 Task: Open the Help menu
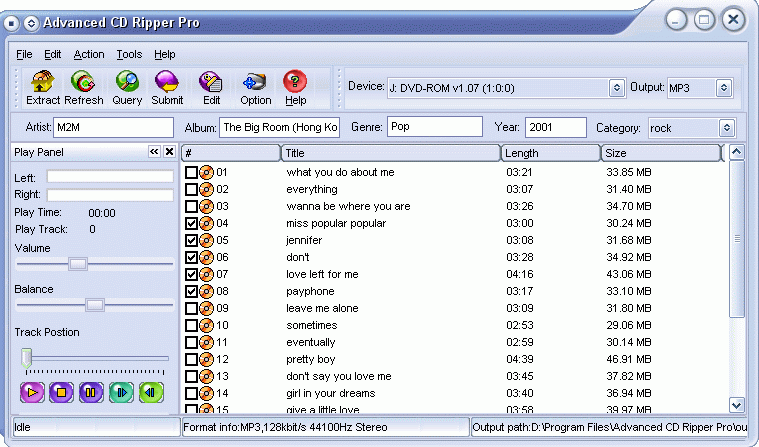[165, 54]
